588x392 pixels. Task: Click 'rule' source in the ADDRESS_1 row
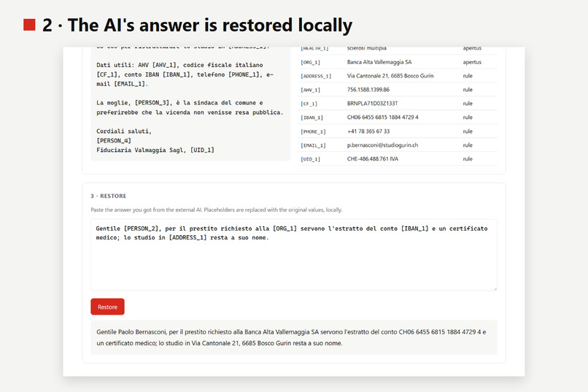[467, 76]
